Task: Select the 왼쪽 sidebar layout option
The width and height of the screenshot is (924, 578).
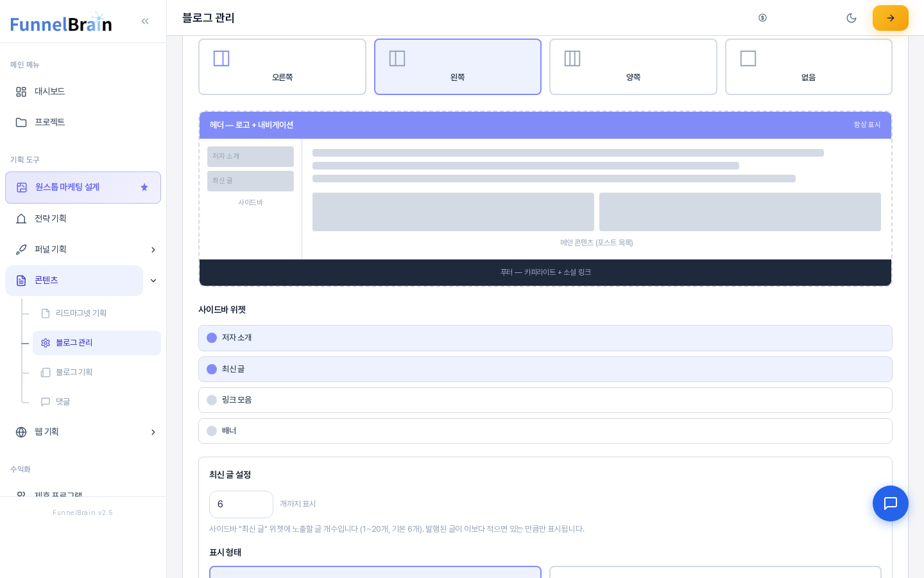Action: [x=458, y=67]
